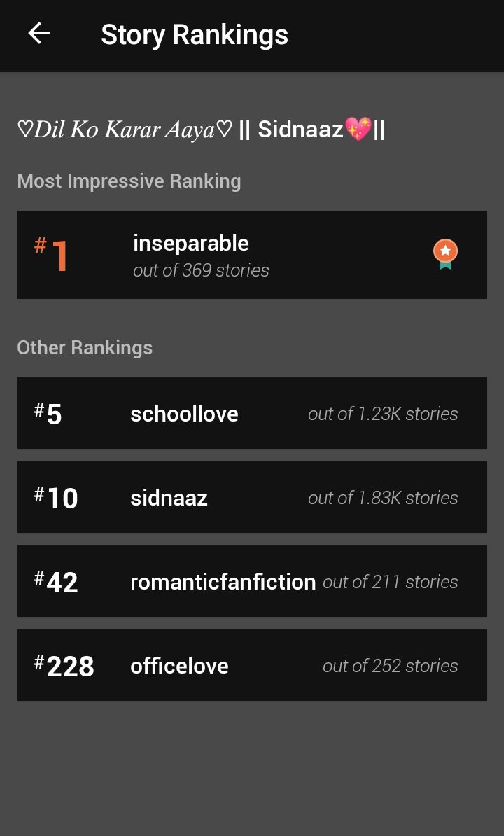Open the romanticfanfiction ranking entry
504x836 pixels.
(x=252, y=581)
